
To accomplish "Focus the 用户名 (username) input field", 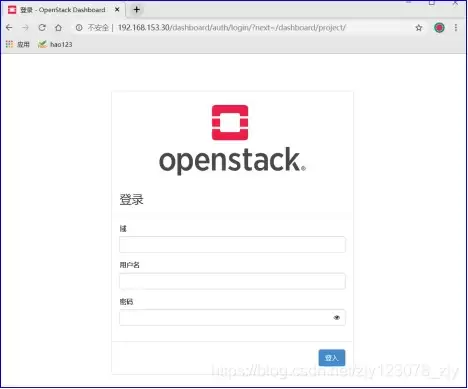I will 232,281.
